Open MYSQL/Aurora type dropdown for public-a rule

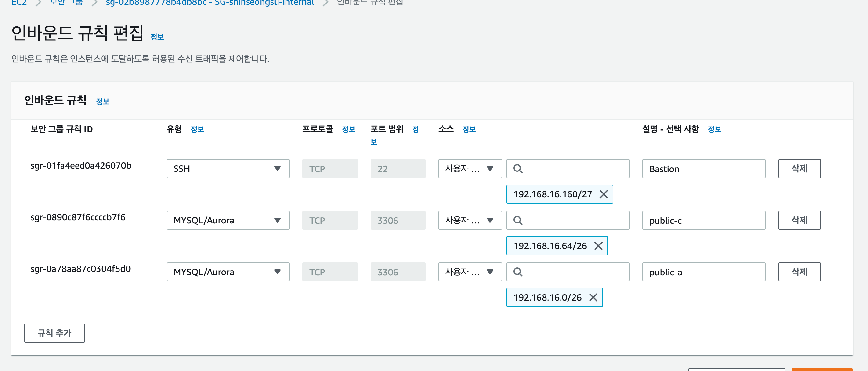pos(228,272)
